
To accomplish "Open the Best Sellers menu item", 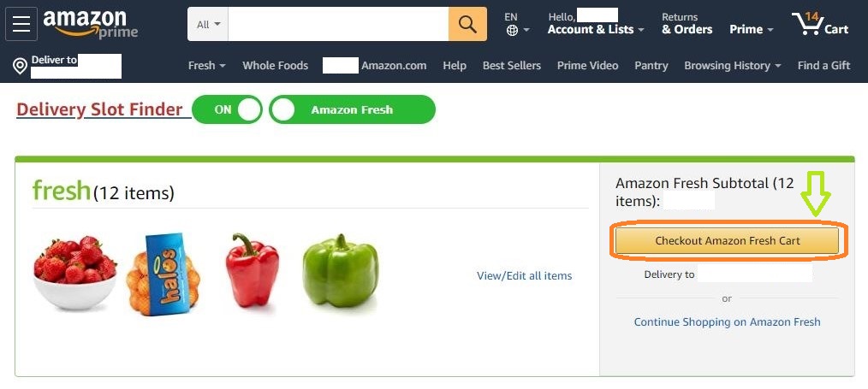I will click(512, 65).
